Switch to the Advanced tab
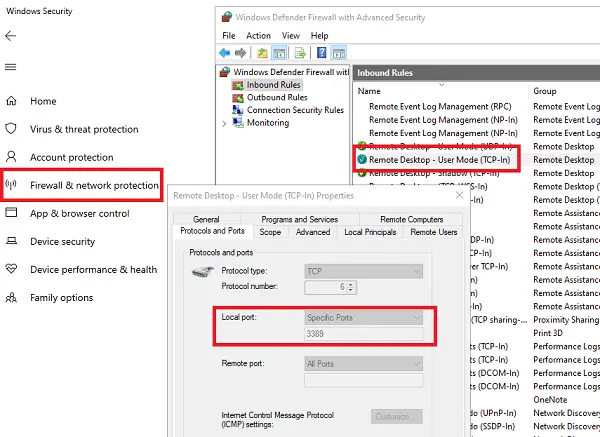This screenshot has width=600, height=437. 313,232
